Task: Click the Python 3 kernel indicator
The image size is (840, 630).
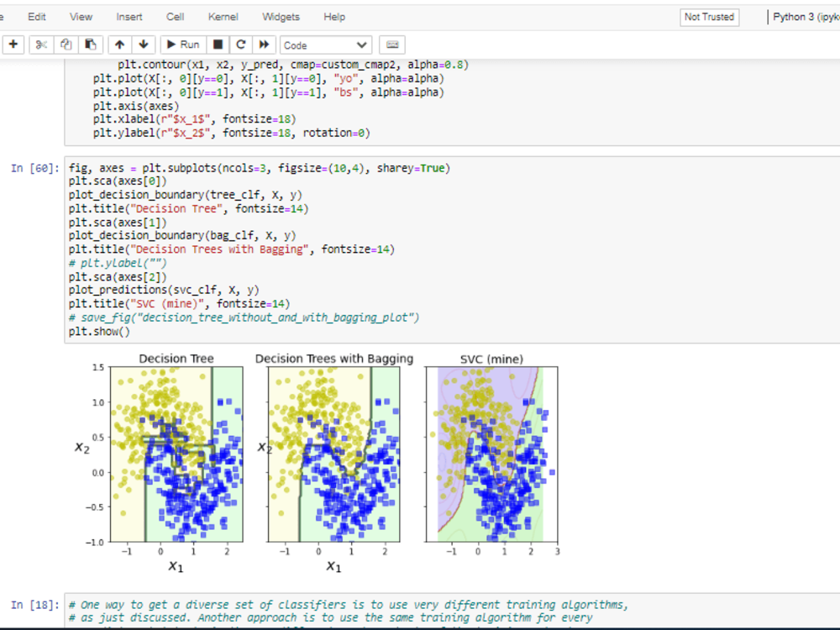Action: (806, 17)
